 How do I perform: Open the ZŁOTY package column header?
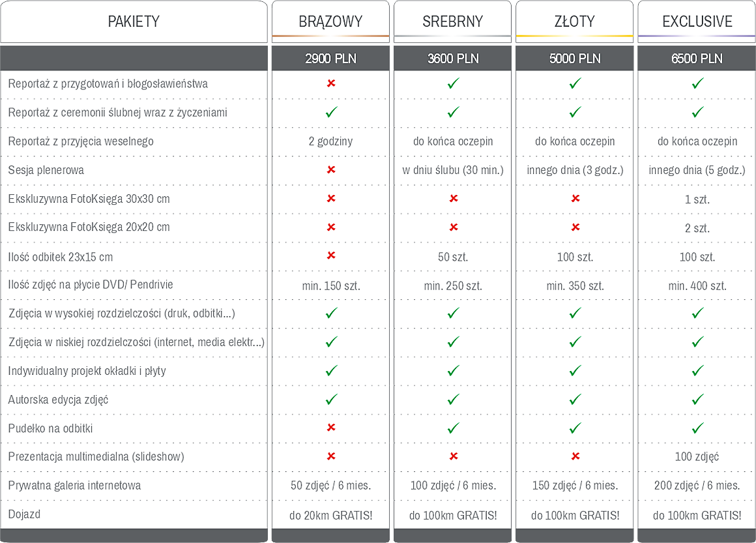pos(575,22)
